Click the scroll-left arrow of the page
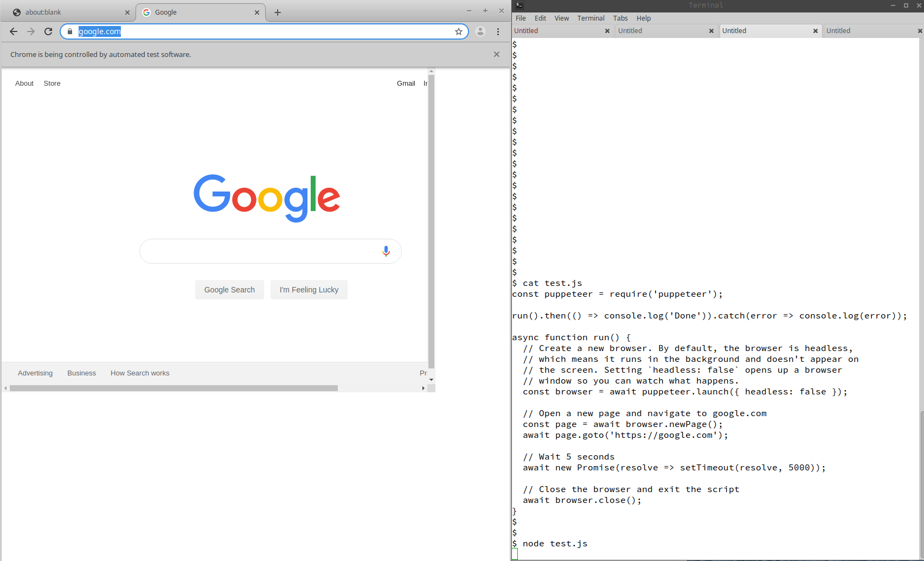 (5, 388)
